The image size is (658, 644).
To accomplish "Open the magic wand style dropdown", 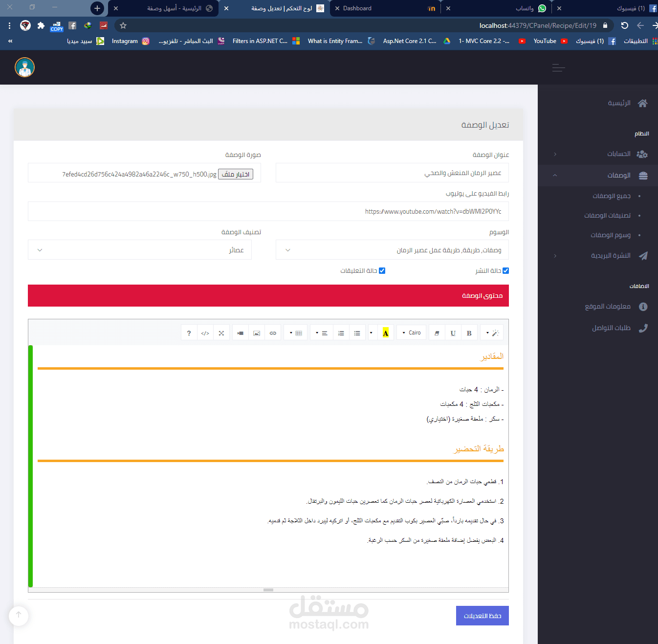I will coord(492,333).
